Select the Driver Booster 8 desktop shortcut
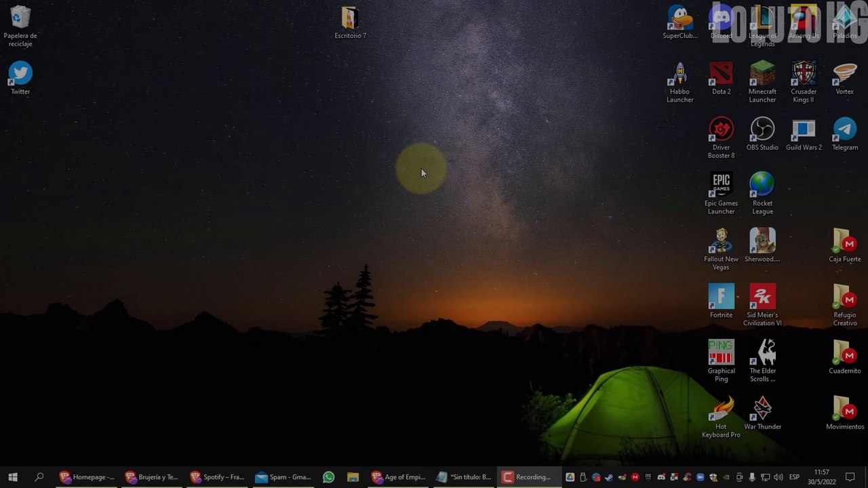 click(x=721, y=138)
